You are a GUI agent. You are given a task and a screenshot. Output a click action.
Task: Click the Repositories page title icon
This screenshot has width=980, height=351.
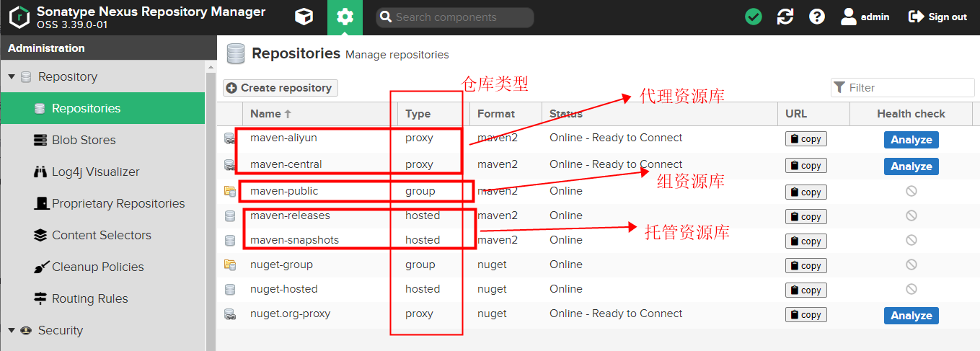tap(235, 53)
